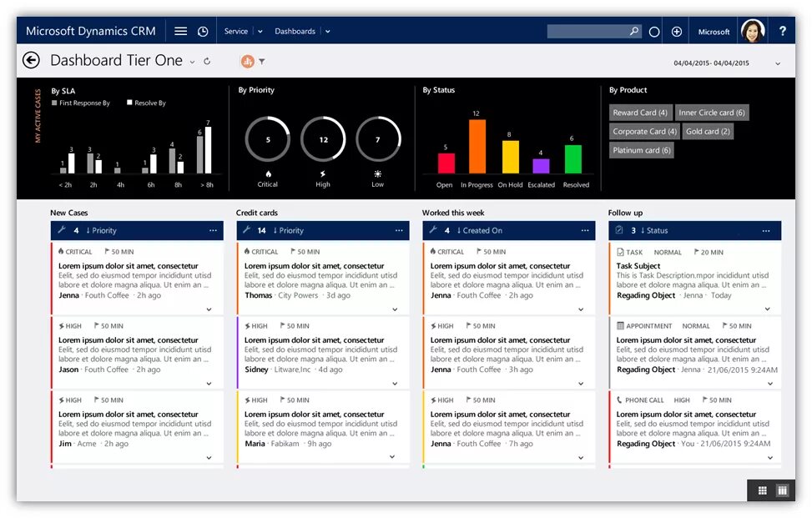Open the hamburger navigation menu
The image size is (812, 518).
[x=181, y=31]
